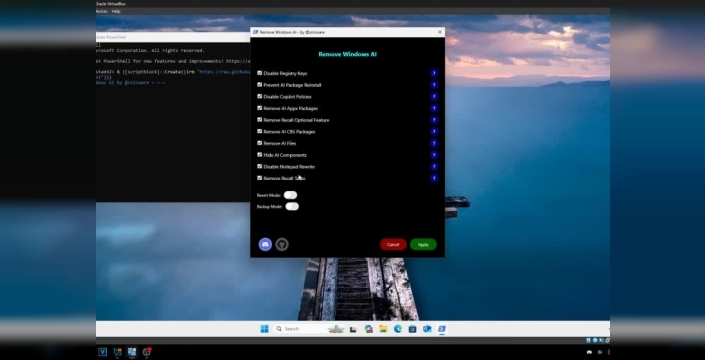
Task: Uncheck Remove AI Files
Action: [259, 143]
